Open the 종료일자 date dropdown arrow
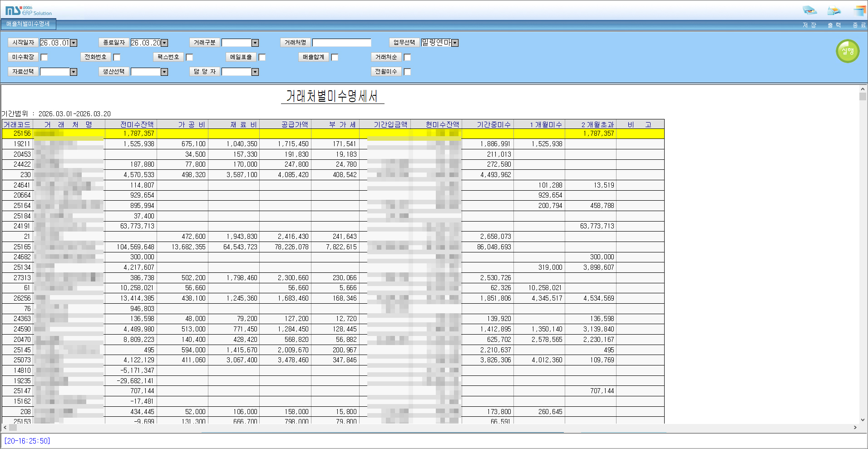868x449 pixels. tap(164, 43)
